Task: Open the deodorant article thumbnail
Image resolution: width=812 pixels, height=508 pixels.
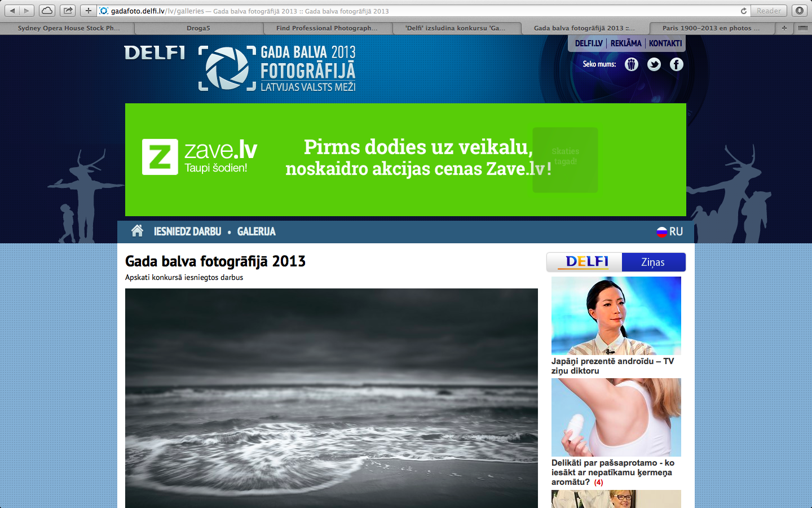Action: point(616,417)
